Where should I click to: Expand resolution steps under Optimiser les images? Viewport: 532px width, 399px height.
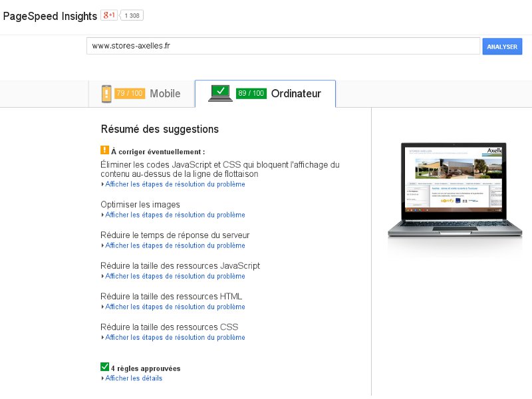pos(175,215)
